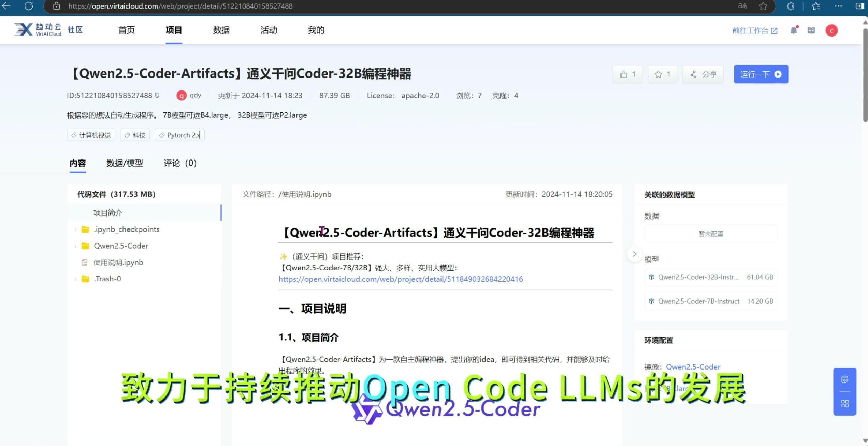Screen dimensions: 868x446
Task: Switch to the 数据/模型 tab
Action: [125, 163]
